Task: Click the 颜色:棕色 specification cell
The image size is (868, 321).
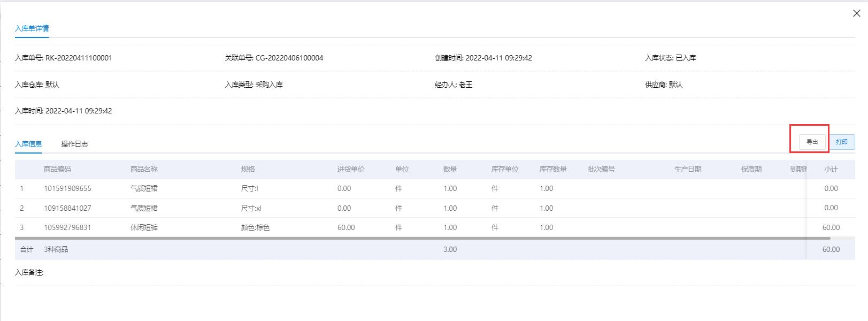Action: (255, 227)
